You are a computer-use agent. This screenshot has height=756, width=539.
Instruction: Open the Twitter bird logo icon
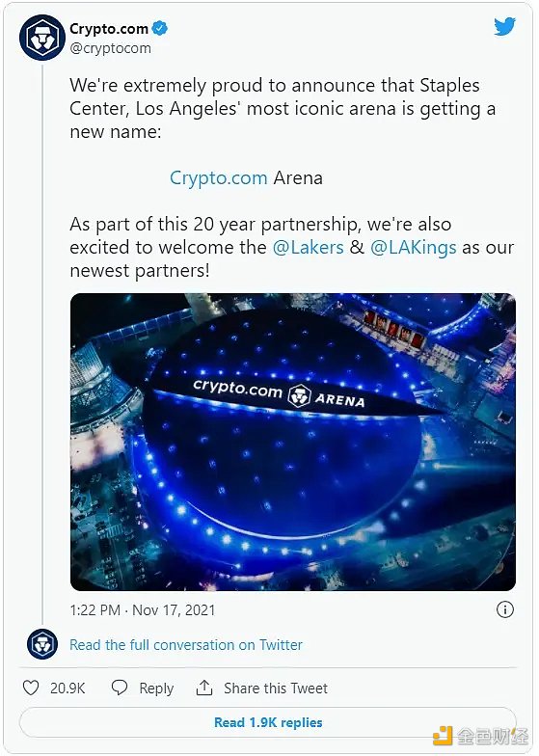coord(504,27)
